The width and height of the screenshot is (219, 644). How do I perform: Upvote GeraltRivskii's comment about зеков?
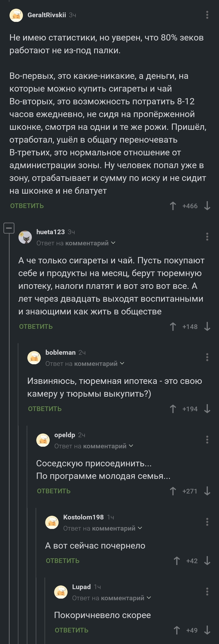click(x=173, y=205)
